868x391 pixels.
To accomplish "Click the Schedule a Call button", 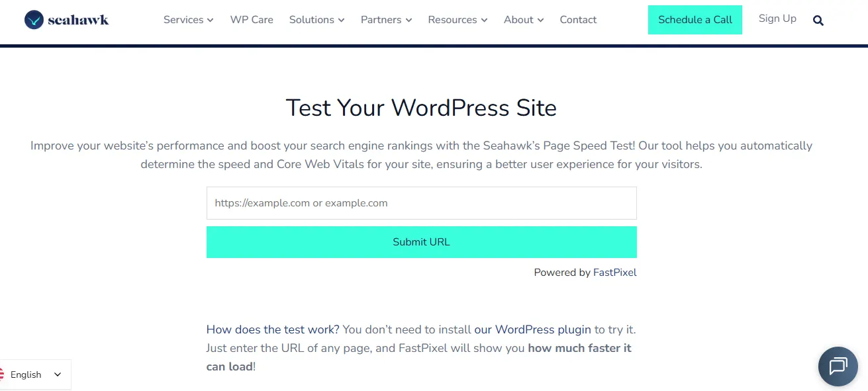I will (695, 20).
